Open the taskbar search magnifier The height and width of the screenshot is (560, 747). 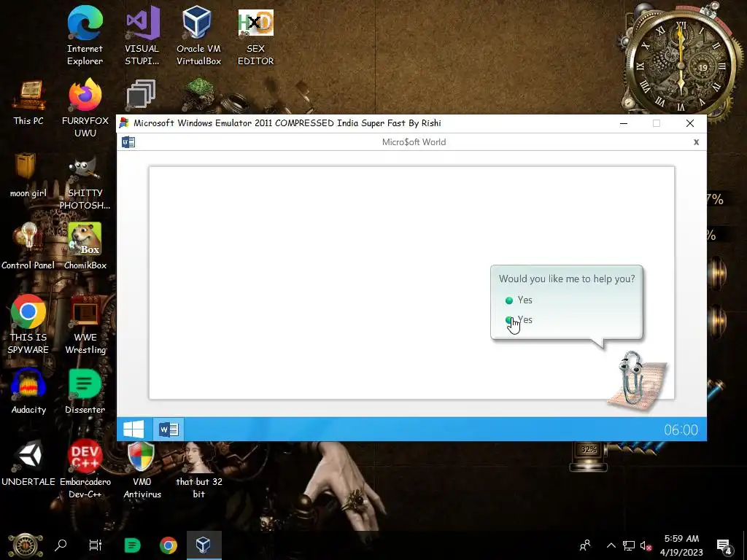61,545
